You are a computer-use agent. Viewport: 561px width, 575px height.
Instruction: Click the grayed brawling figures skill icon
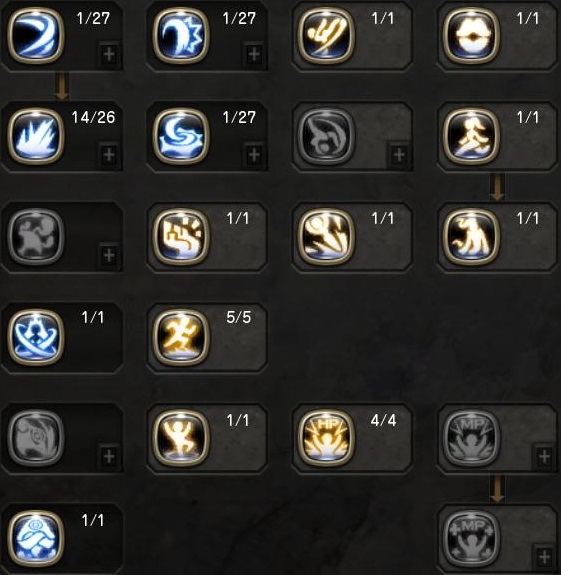pos(36,237)
